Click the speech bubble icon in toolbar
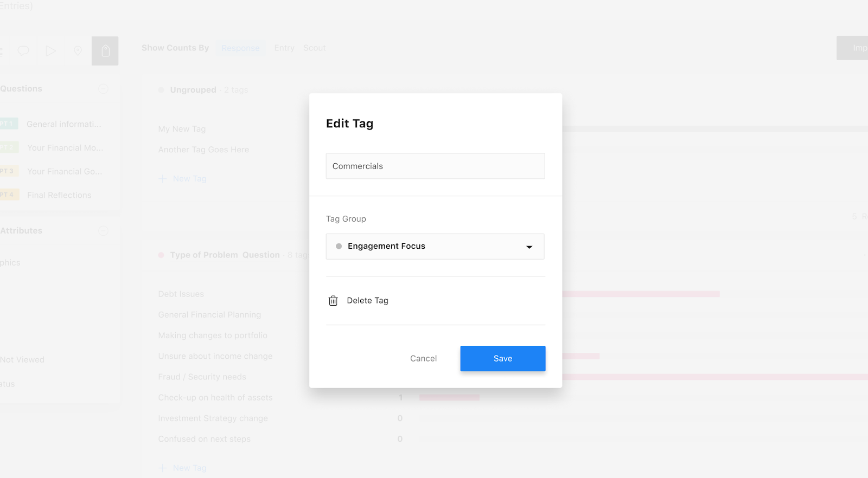 click(23, 51)
